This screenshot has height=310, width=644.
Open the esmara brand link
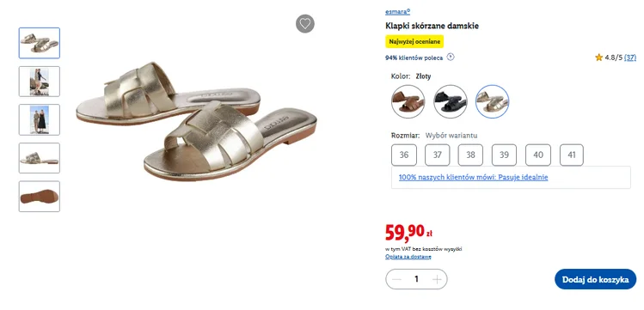pyautogui.click(x=397, y=12)
